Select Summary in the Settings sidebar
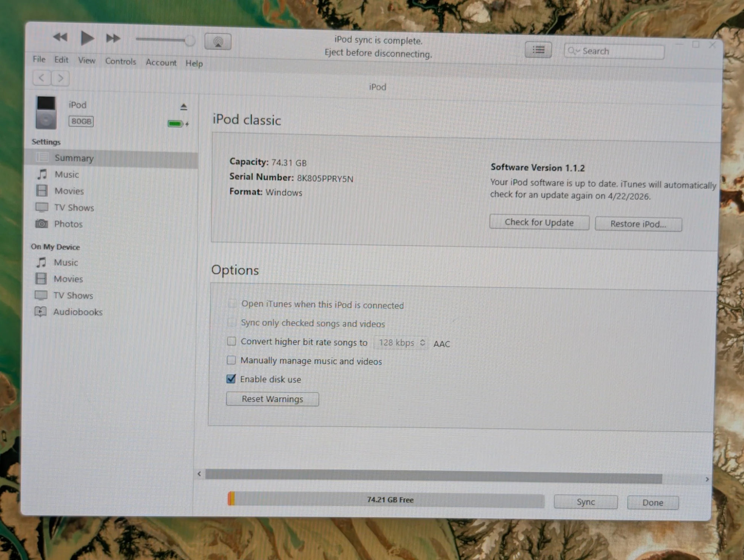 (111, 158)
